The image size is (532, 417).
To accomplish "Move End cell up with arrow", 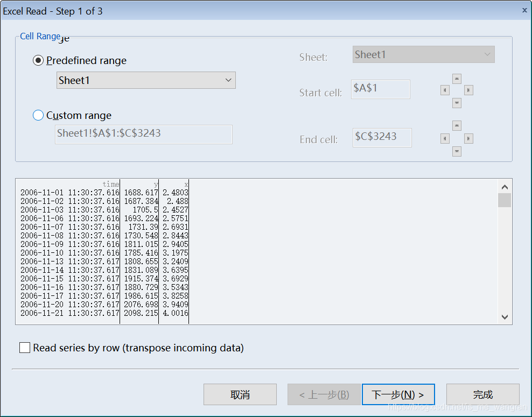I will [457, 125].
